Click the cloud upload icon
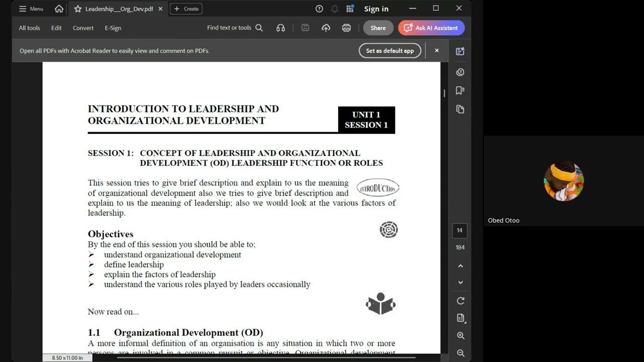This screenshot has width=644, height=362. pyautogui.click(x=326, y=28)
